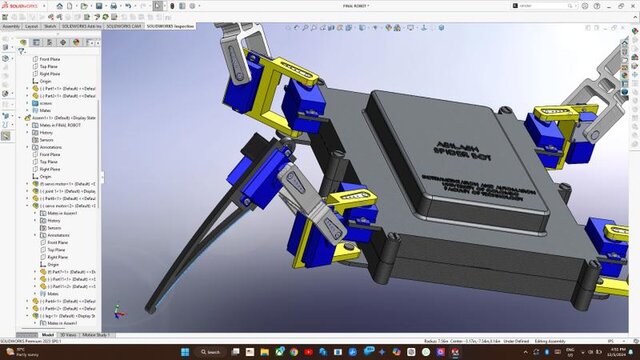Open the SOLIDWORKS Inspection tab
Image resolution: width=640 pixels, height=360 pixels.
pos(170,26)
